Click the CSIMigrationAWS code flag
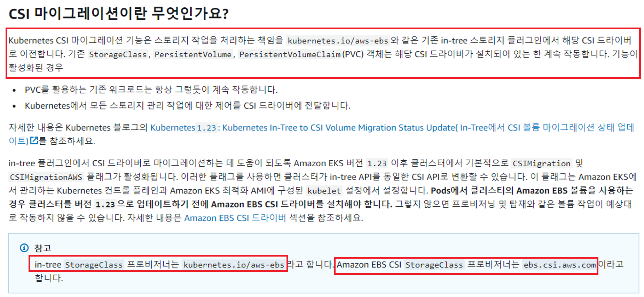The image size is (644, 297). coord(46,177)
